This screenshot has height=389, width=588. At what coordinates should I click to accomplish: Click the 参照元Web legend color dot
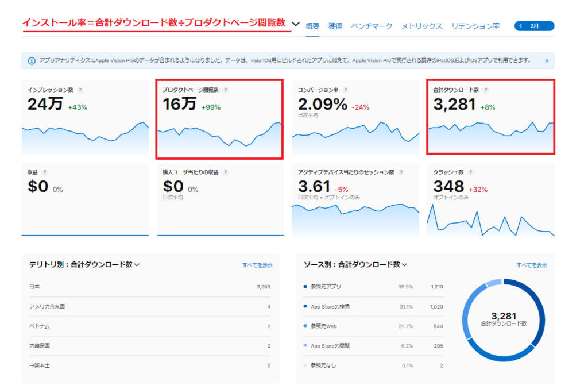pyautogui.click(x=305, y=326)
